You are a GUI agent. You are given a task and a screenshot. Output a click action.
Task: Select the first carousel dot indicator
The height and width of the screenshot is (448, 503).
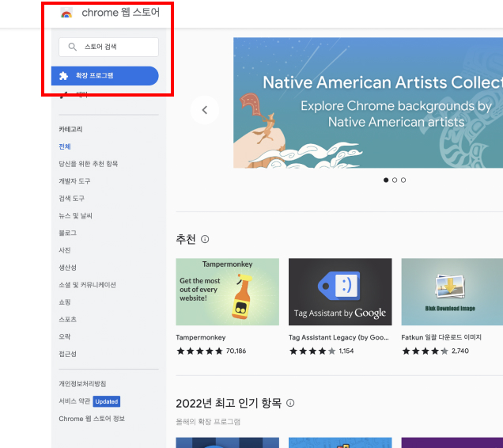386,180
